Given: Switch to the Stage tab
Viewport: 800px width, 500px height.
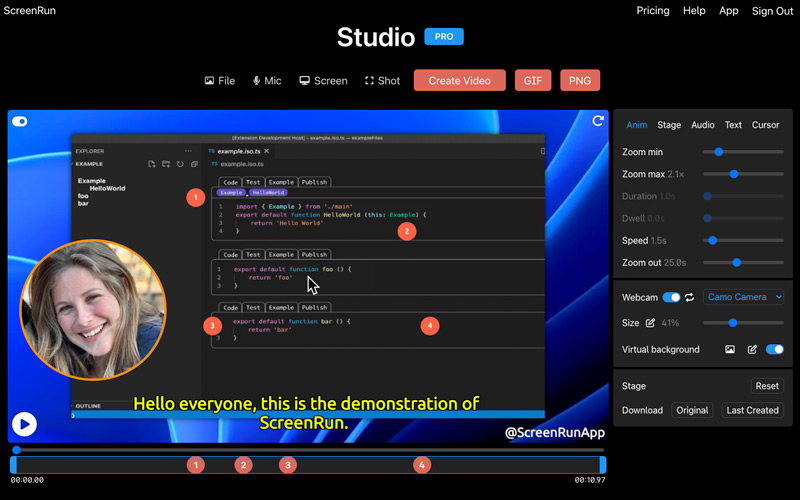Looking at the screenshot, I should pos(669,125).
